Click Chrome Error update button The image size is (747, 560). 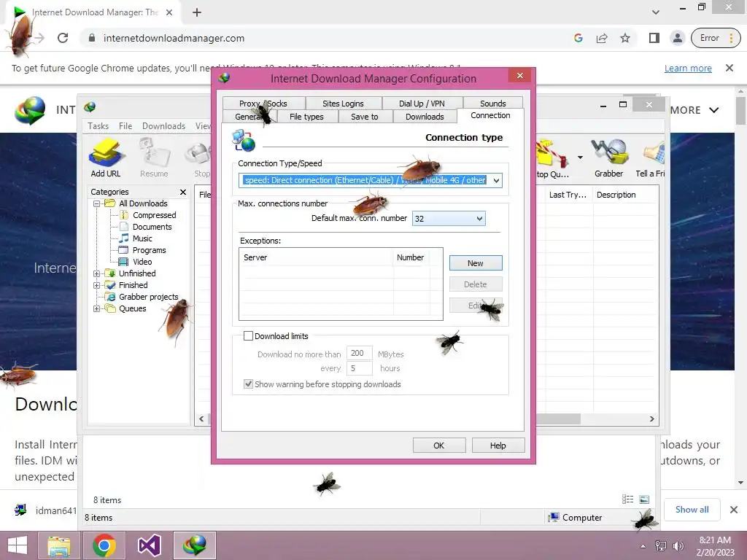(716, 38)
